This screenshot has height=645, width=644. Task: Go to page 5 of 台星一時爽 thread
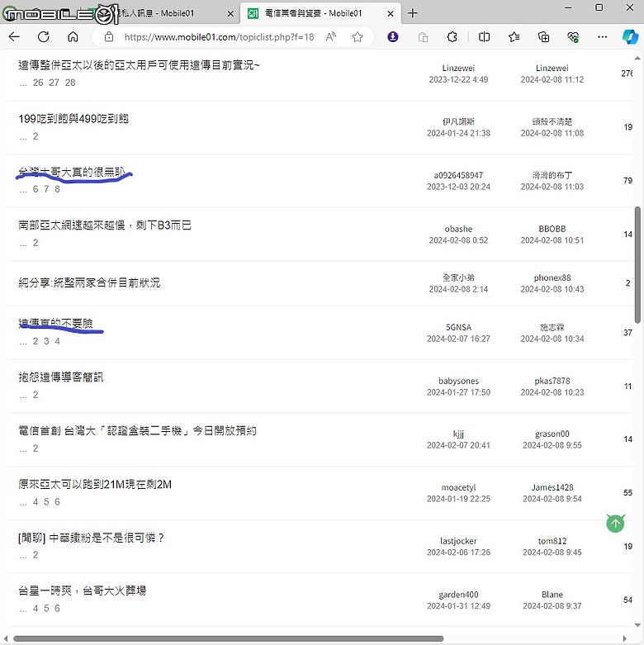(x=46, y=609)
